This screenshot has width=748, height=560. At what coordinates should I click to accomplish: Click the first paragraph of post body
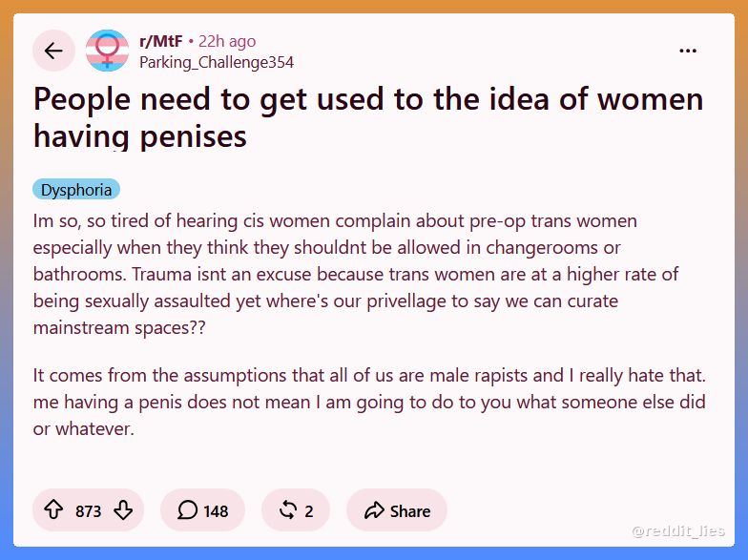click(x=355, y=275)
